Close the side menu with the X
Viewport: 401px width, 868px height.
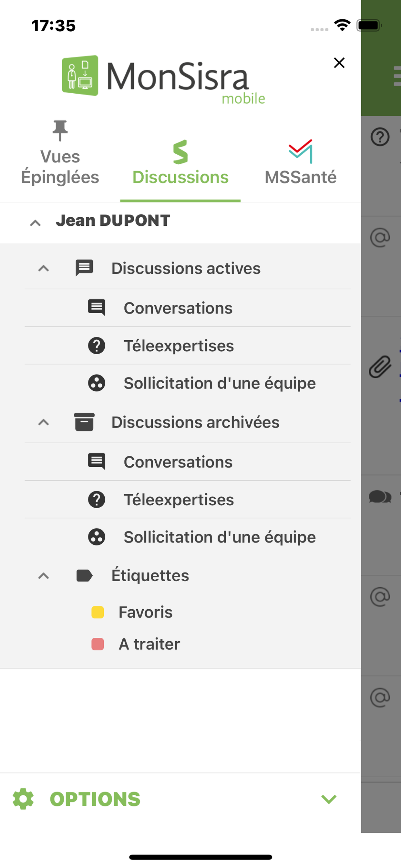(x=339, y=63)
